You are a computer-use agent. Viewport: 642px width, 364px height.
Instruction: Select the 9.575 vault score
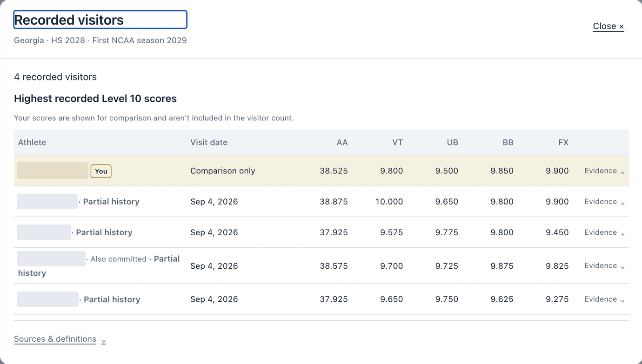coord(392,232)
